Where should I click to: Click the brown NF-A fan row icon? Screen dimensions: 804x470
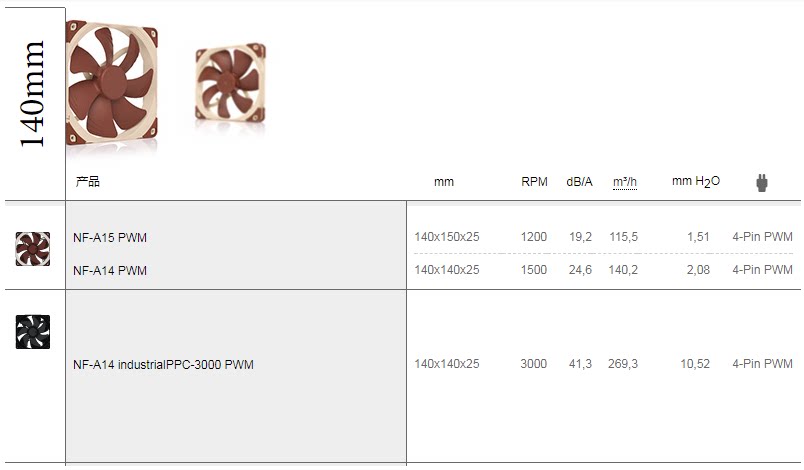click(33, 249)
